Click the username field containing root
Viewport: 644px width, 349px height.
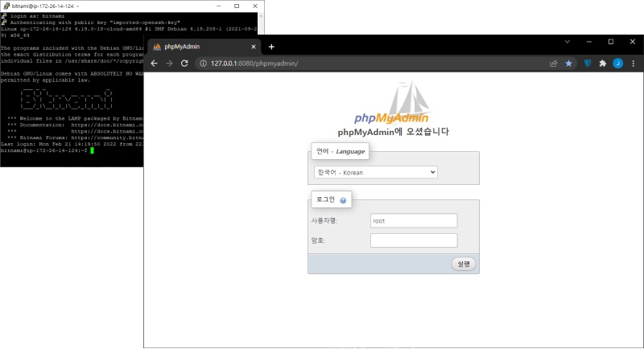click(414, 220)
